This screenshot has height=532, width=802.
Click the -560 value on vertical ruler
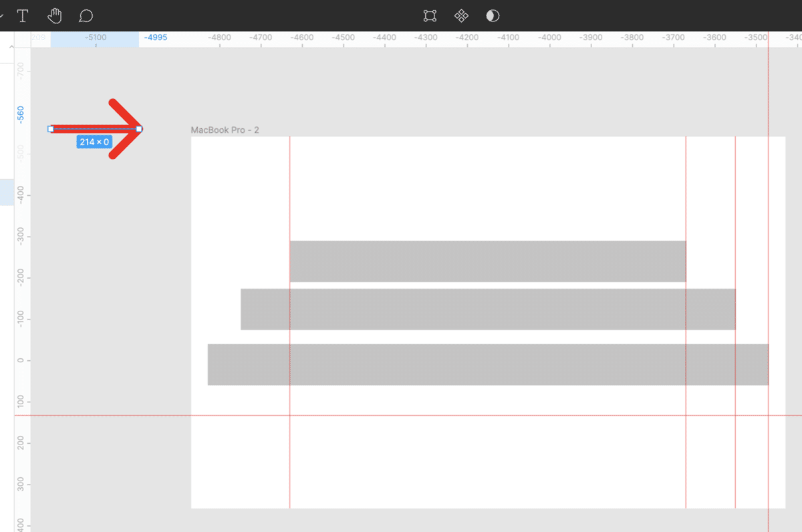coord(21,114)
